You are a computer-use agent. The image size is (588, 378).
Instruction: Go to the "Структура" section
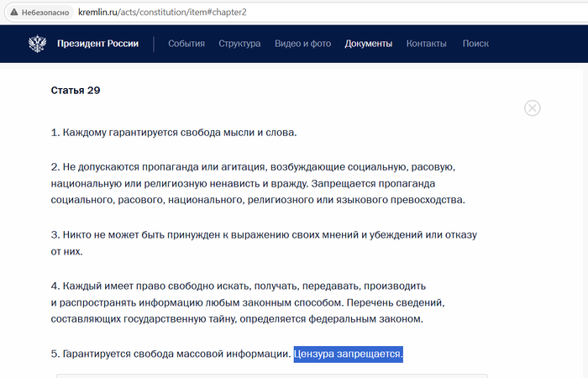click(x=239, y=44)
